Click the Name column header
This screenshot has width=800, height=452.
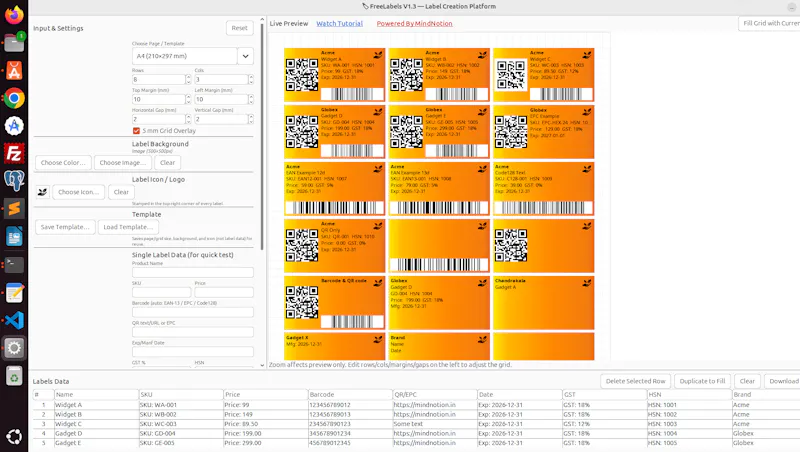[x=96, y=394]
